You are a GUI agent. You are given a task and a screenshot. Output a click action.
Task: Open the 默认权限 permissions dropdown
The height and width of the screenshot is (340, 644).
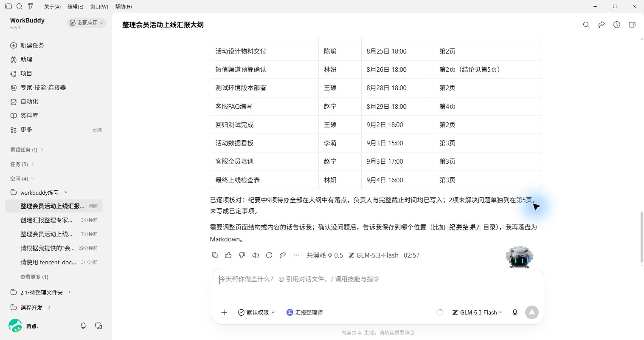click(256, 312)
